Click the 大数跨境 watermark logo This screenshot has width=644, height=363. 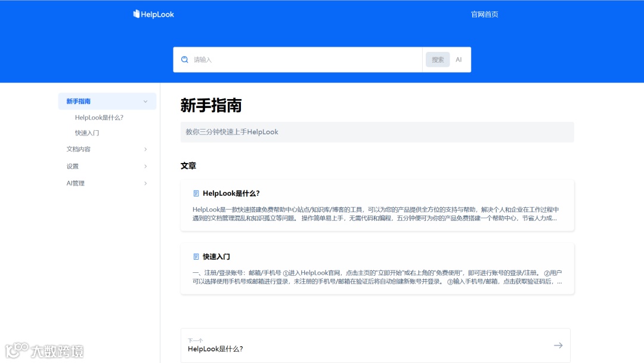tap(45, 352)
